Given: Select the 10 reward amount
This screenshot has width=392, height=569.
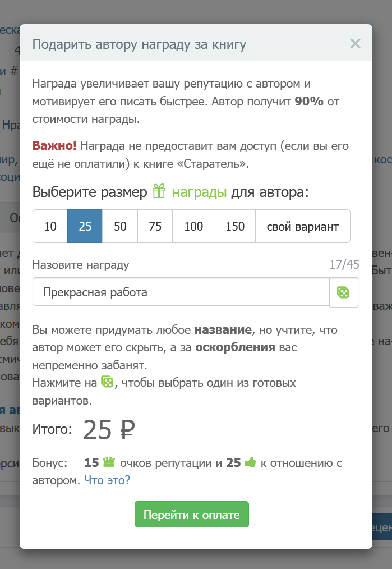Looking at the screenshot, I should click(50, 226).
